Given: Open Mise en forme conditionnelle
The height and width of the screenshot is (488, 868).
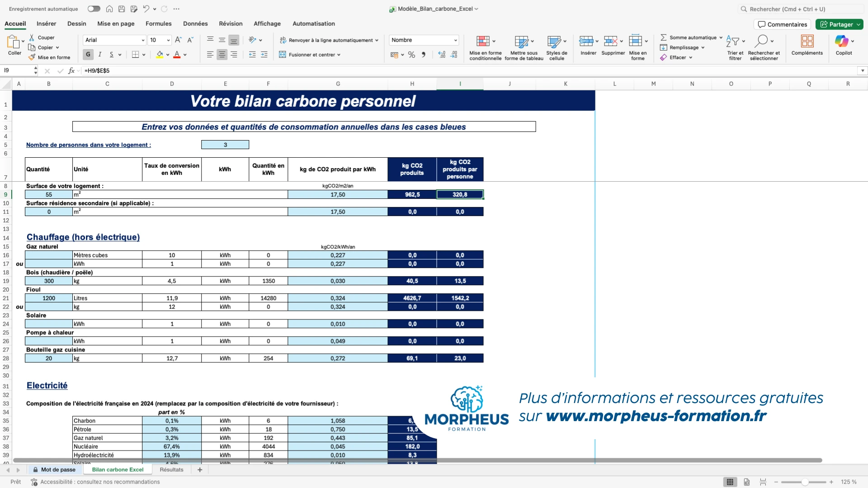Looking at the screenshot, I should 485,47.
